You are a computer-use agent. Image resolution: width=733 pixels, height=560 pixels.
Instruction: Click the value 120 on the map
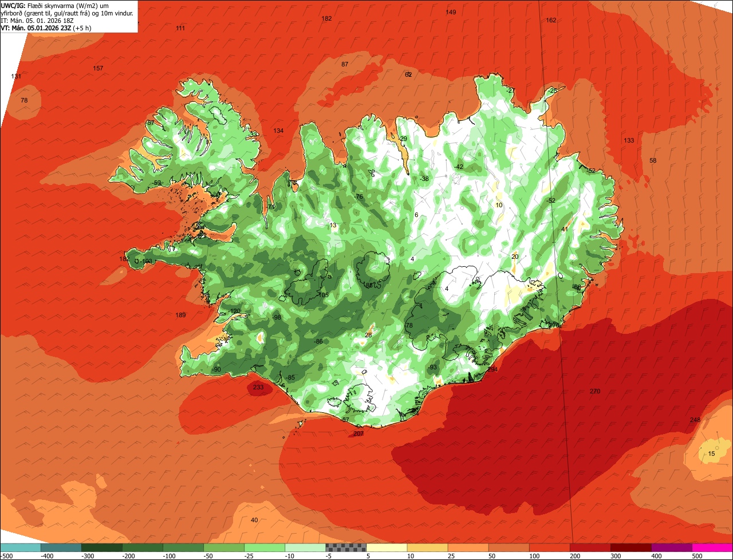pyautogui.click(x=235, y=311)
